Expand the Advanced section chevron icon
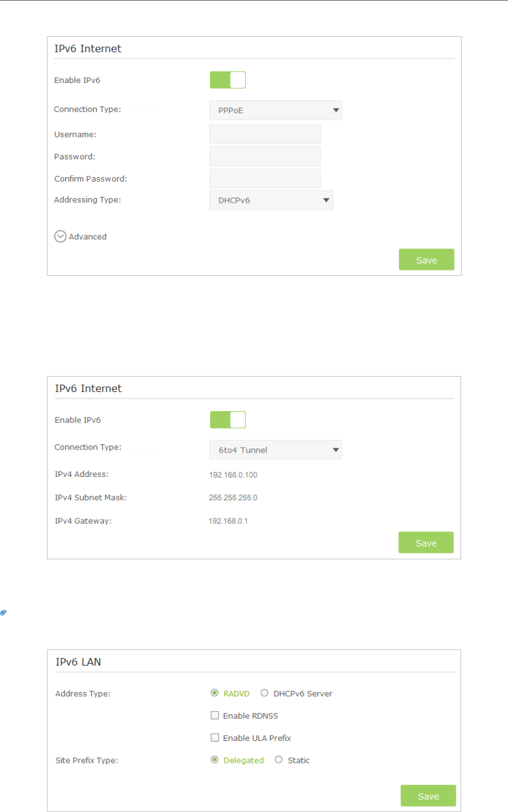The width and height of the screenshot is (508, 812). point(60,236)
